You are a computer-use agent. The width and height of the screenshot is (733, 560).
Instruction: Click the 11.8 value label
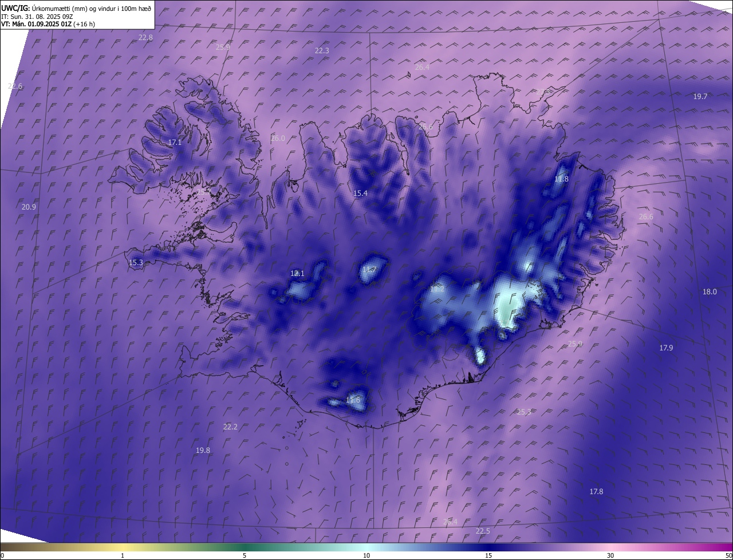coord(561,179)
